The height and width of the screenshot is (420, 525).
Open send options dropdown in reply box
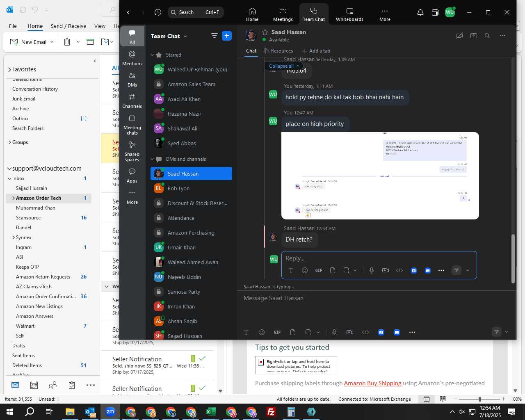tap(468, 270)
